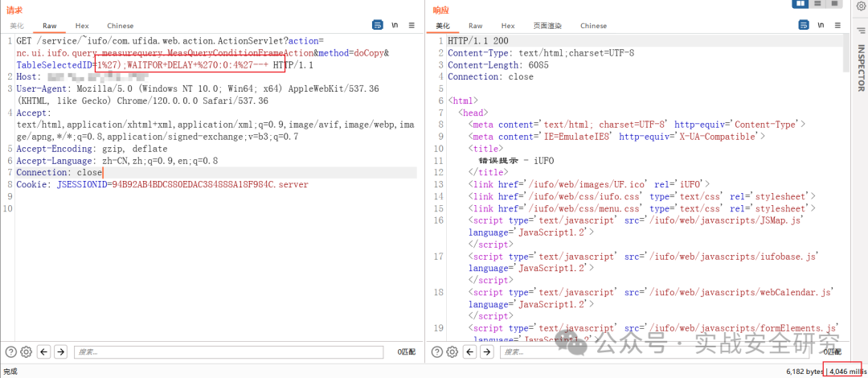
Task: Switch request view to 美化 tab
Action: 17,26
